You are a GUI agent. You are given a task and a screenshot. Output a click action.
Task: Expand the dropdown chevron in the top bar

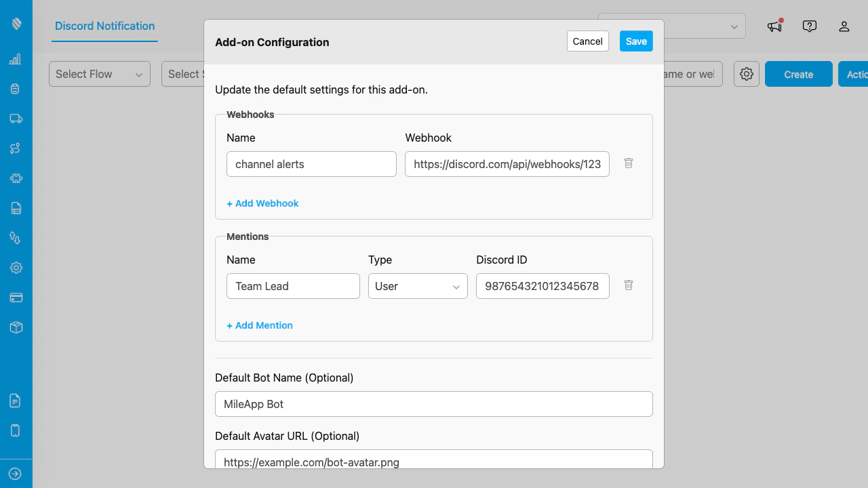[733, 26]
